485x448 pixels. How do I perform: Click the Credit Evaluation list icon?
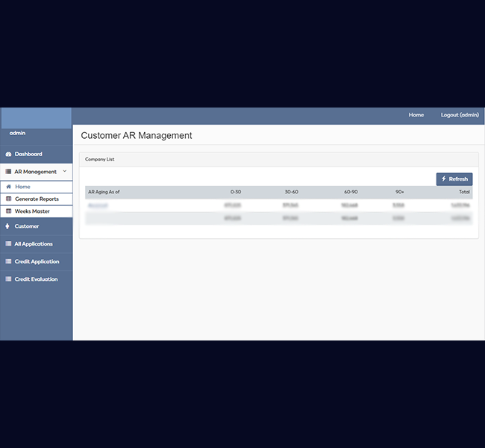pos(8,279)
